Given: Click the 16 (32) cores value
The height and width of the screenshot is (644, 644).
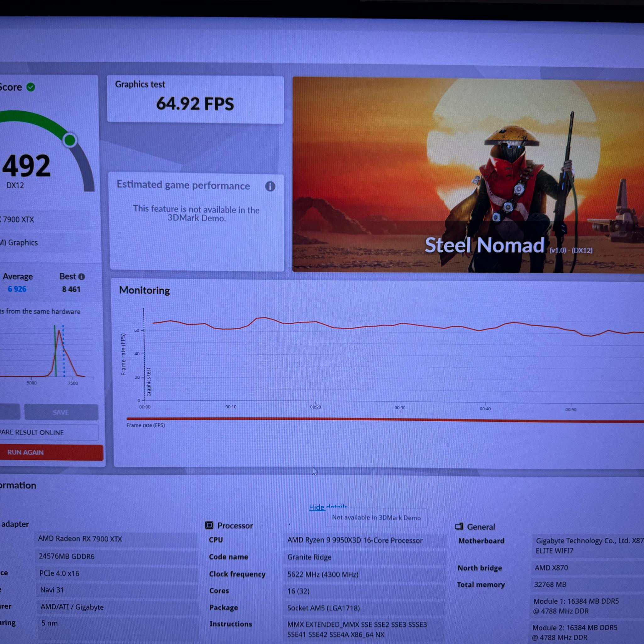Looking at the screenshot, I should [365, 591].
